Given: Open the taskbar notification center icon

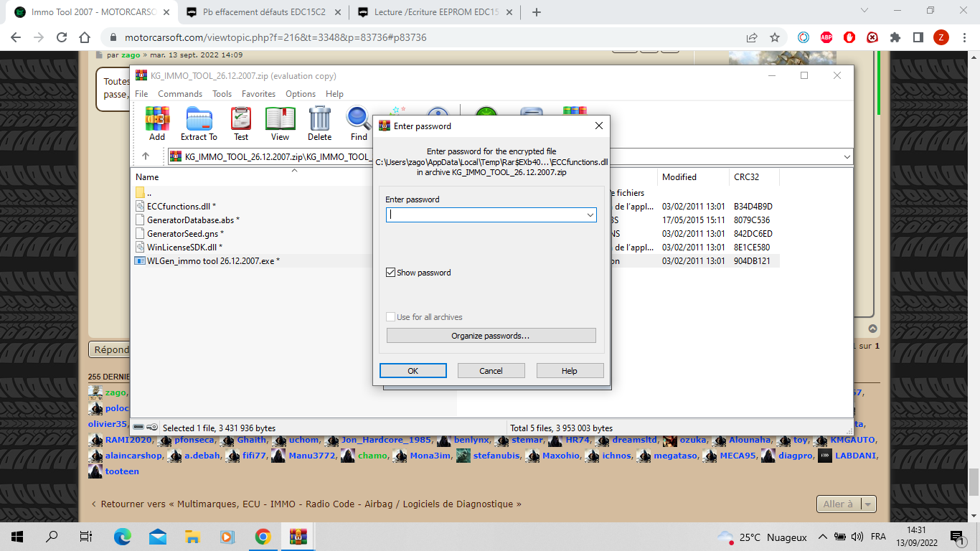Looking at the screenshot, I should [958, 537].
